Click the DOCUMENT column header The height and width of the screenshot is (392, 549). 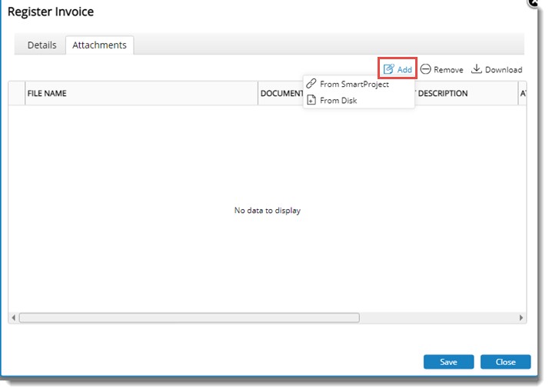click(x=281, y=93)
